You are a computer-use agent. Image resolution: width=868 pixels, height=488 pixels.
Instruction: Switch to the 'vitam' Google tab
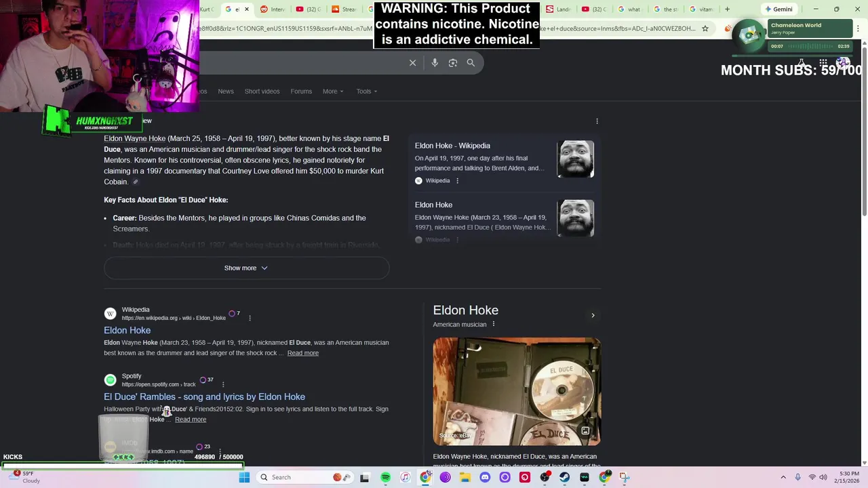click(x=701, y=9)
